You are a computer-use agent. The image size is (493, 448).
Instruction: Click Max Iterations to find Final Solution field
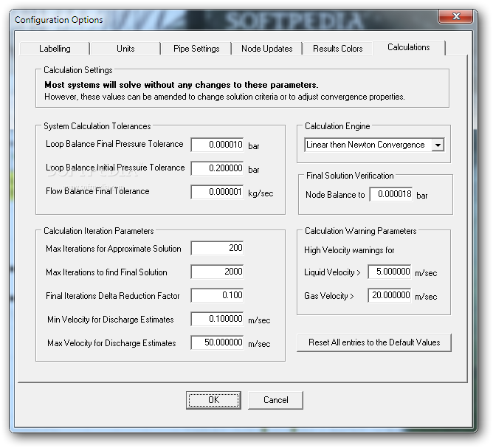(x=217, y=272)
